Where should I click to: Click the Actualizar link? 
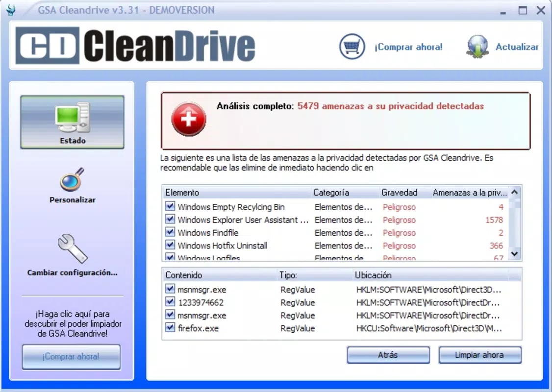coord(517,47)
